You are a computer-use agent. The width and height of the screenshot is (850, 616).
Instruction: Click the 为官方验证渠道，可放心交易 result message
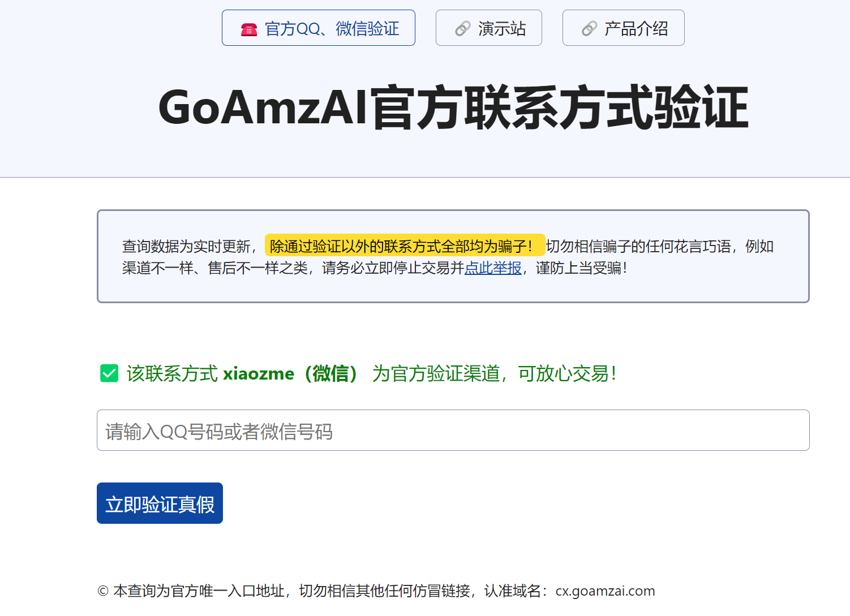pos(495,373)
